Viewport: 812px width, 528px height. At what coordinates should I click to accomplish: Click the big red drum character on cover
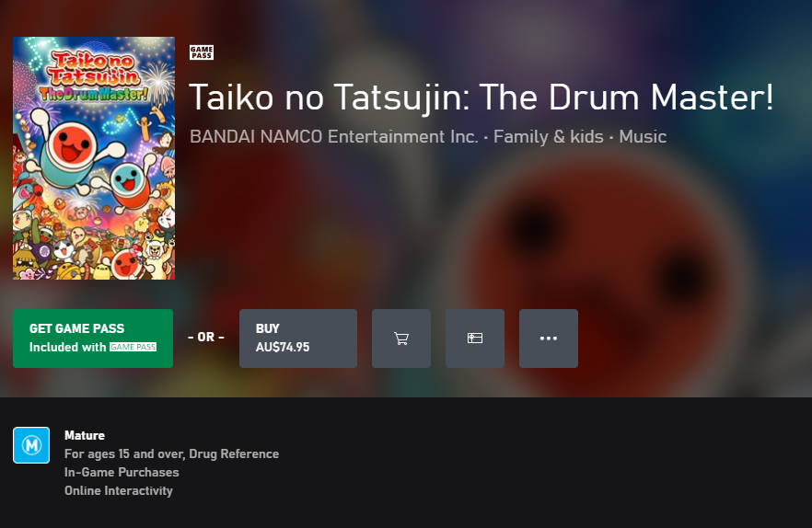point(71,147)
